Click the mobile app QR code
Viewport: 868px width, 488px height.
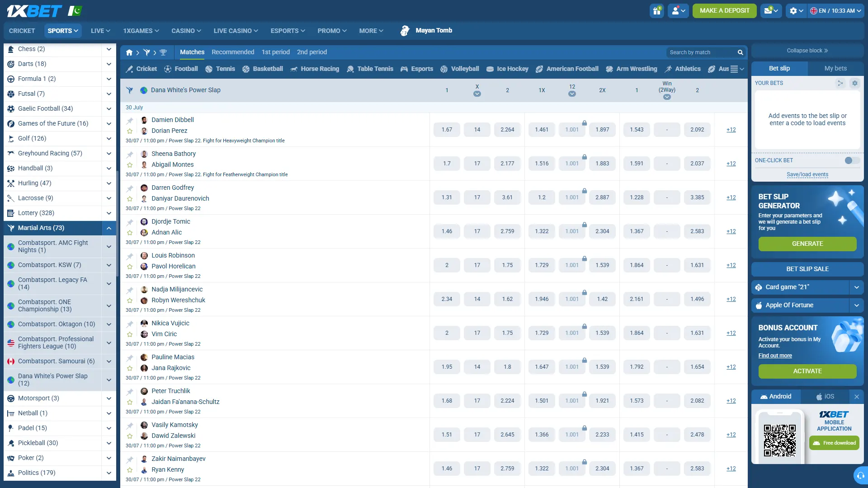(x=779, y=440)
